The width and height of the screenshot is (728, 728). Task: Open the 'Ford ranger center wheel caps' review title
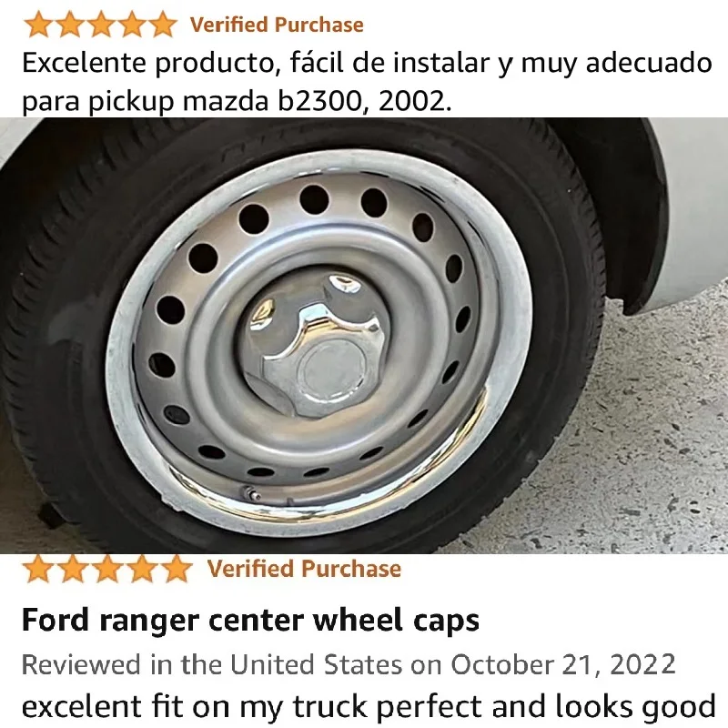tap(251, 621)
